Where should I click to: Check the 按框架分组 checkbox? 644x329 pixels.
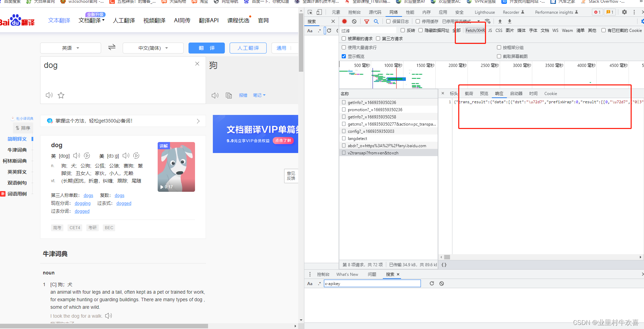[x=499, y=47]
